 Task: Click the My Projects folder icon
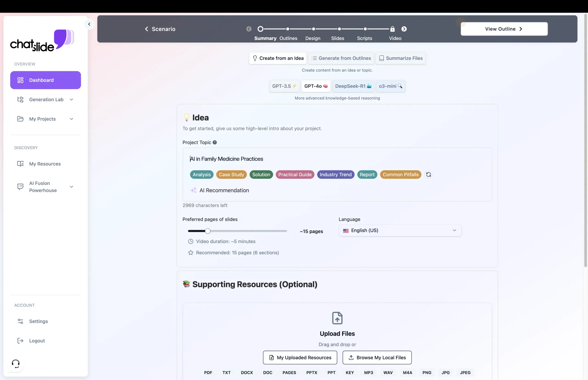pos(20,119)
